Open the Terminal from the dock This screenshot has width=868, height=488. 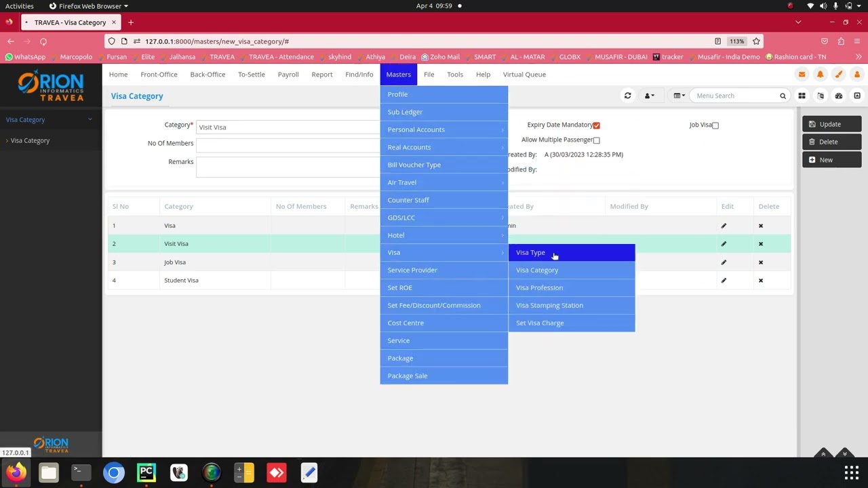(81, 472)
